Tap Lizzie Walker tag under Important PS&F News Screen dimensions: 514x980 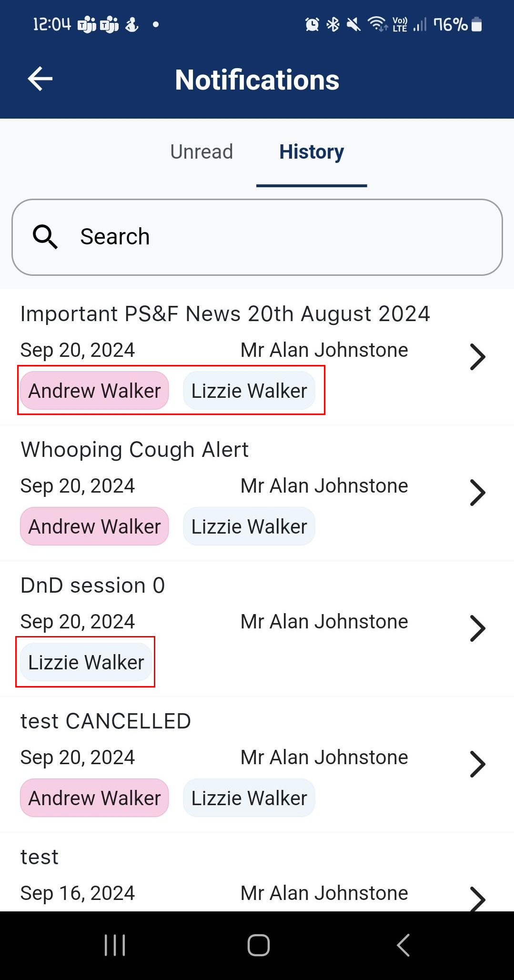249,391
